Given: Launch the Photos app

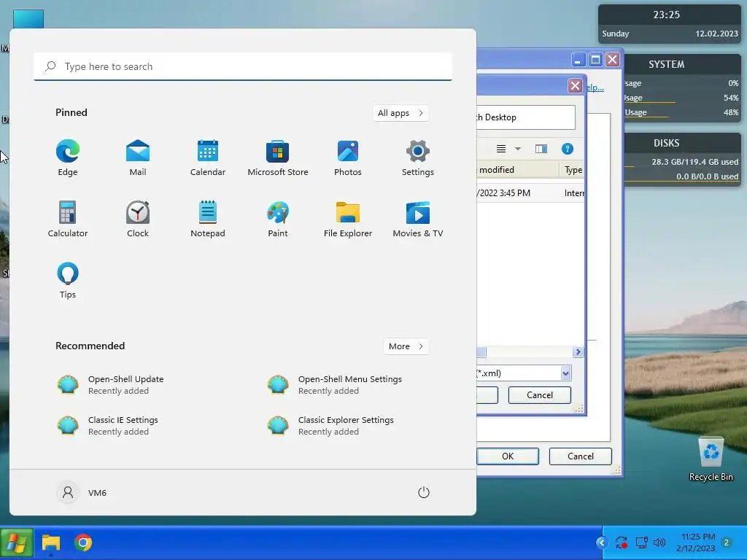Looking at the screenshot, I should [x=348, y=158].
